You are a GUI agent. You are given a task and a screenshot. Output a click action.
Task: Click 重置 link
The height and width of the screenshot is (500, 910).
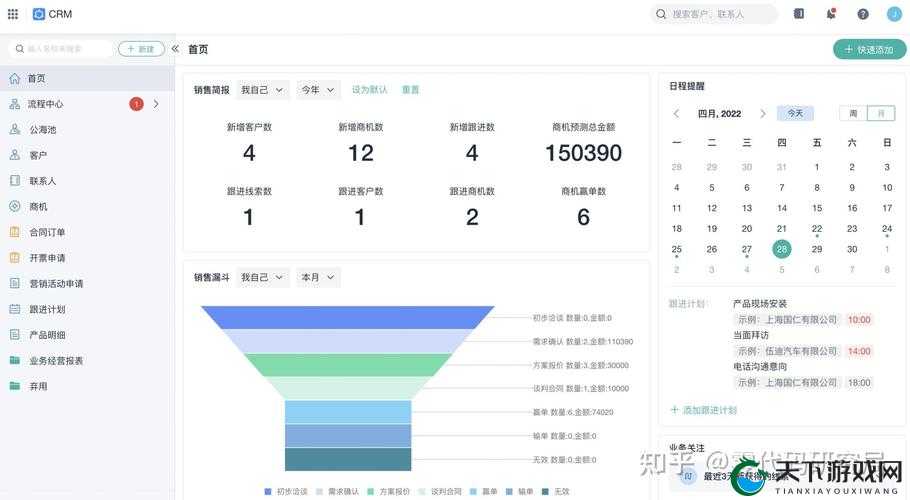(410, 90)
